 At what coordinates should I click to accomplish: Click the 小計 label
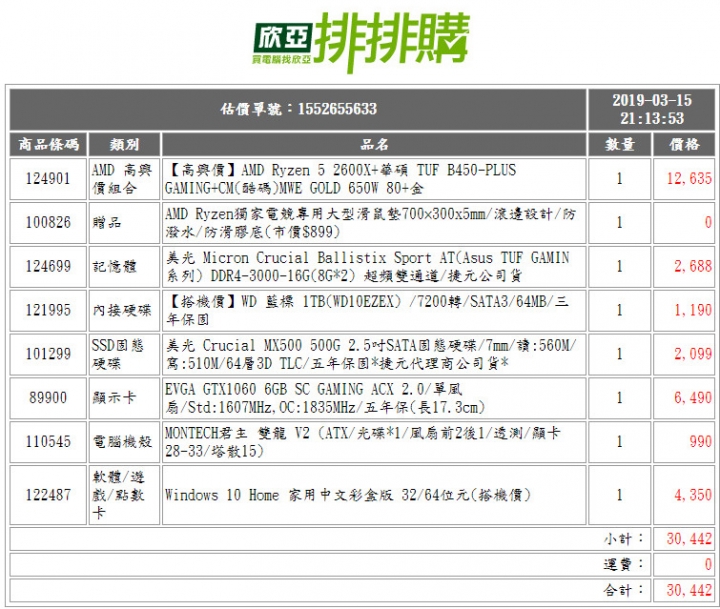point(624,539)
